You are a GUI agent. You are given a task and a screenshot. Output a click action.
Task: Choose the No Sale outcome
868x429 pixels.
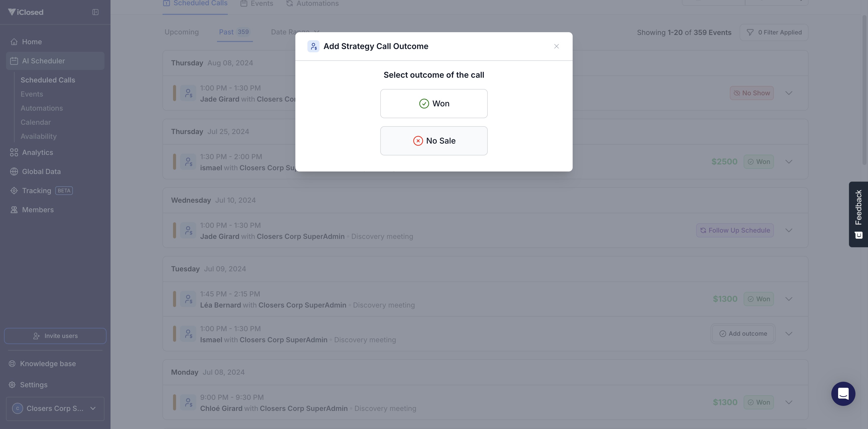[x=434, y=141]
